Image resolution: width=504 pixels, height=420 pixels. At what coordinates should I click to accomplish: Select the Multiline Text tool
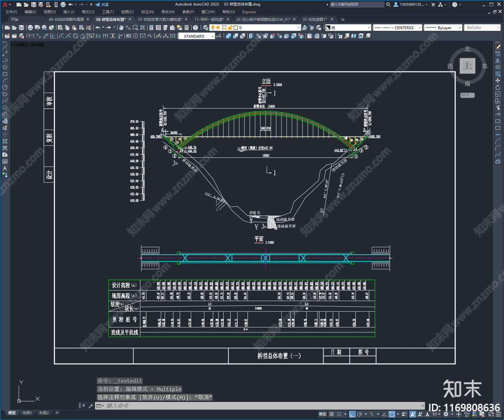(x=5, y=168)
